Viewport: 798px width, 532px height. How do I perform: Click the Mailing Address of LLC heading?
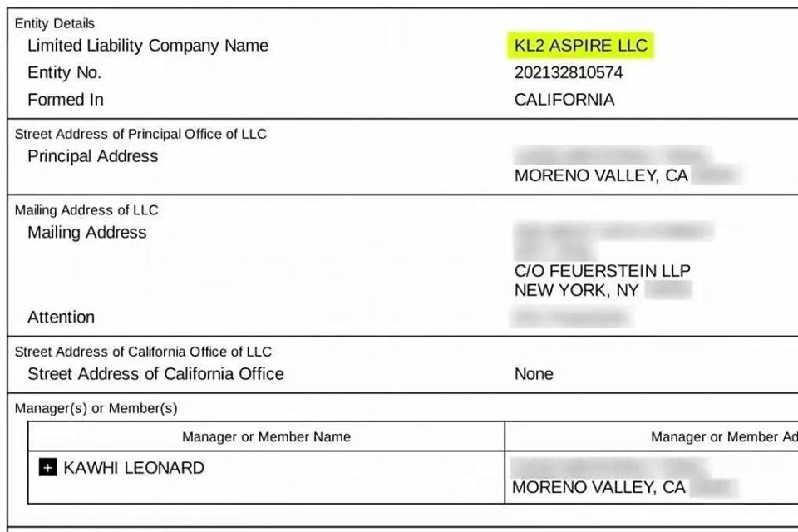pyautogui.click(x=86, y=210)
